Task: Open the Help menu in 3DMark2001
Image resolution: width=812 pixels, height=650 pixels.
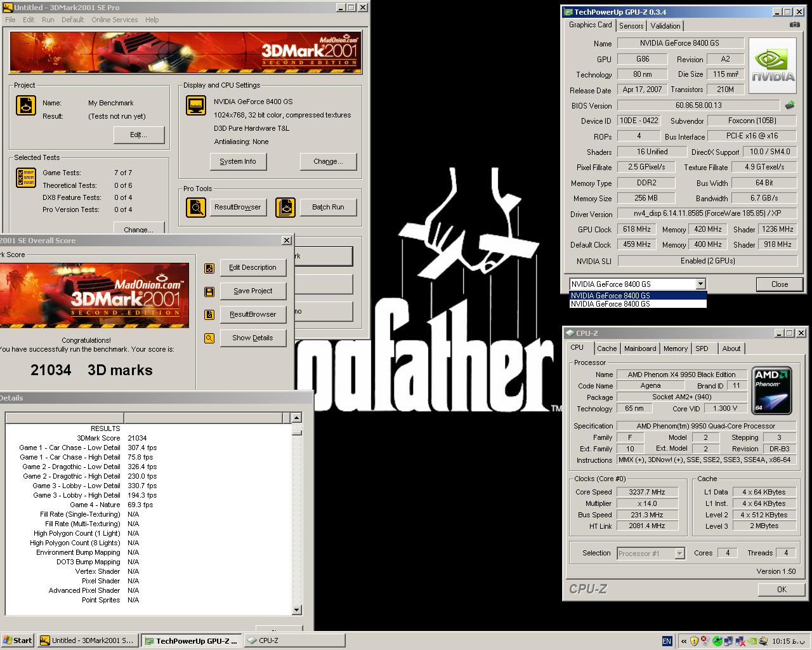Action: pyautogui.click(x=152, y=20)
